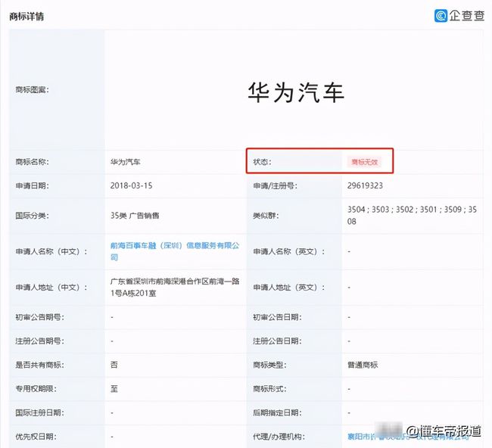Click the 申请人地址（英文） label

[289, 288]
